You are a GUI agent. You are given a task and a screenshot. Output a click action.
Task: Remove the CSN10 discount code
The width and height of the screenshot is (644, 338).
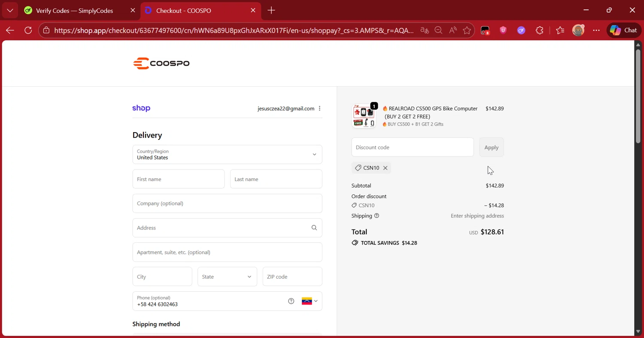386,168
